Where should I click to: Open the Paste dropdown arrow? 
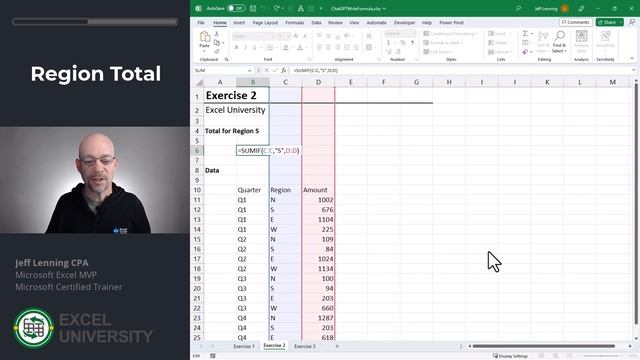click(x=204, y=52)
